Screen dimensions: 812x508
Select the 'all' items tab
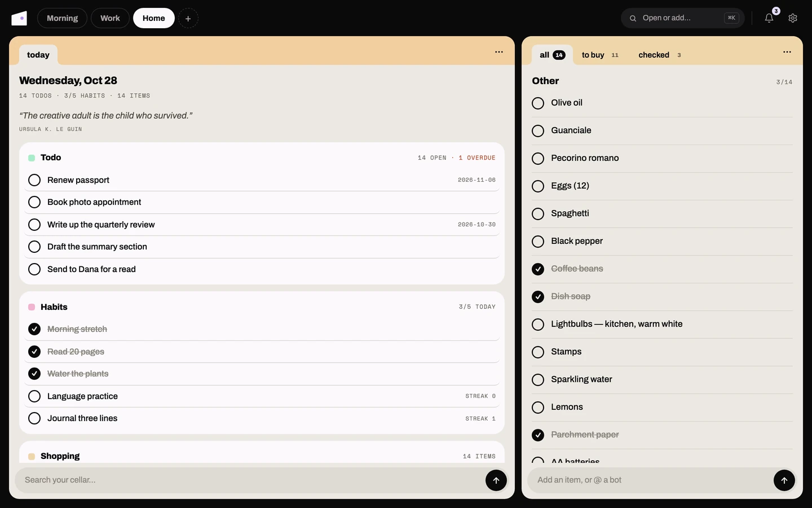click(x=552, y=55)
